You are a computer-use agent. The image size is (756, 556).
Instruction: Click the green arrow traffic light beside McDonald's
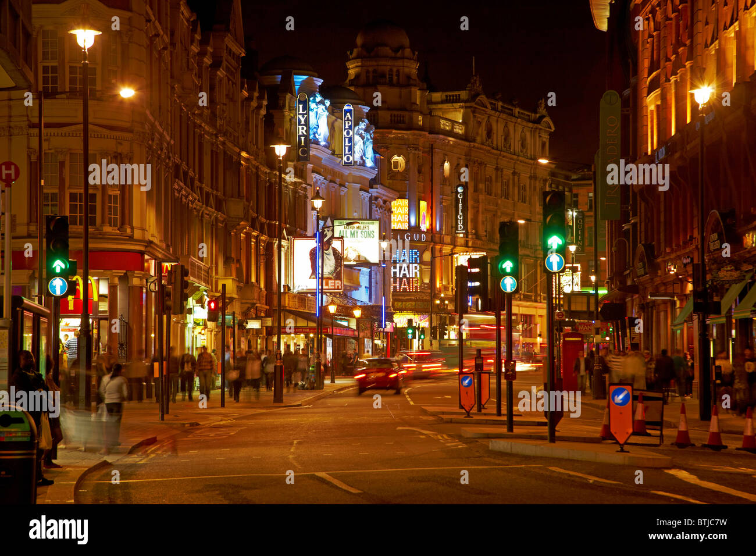coord(58,266)
